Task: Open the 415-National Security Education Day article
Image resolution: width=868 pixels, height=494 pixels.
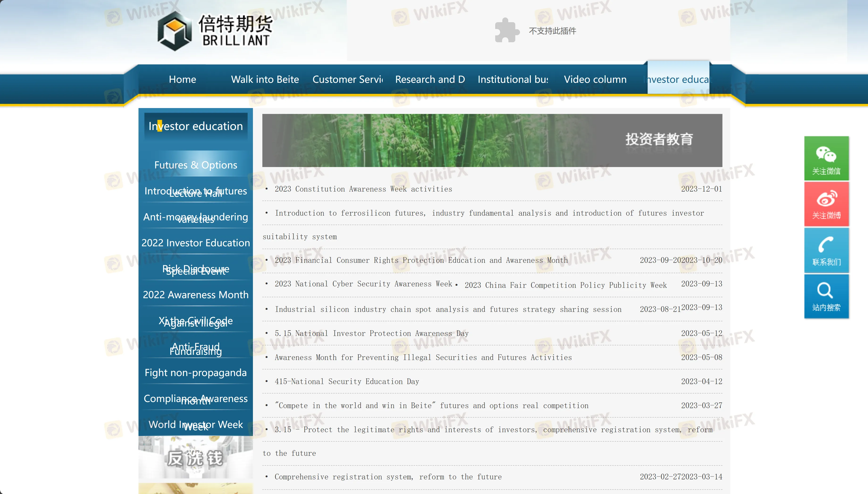Action: 347,381
